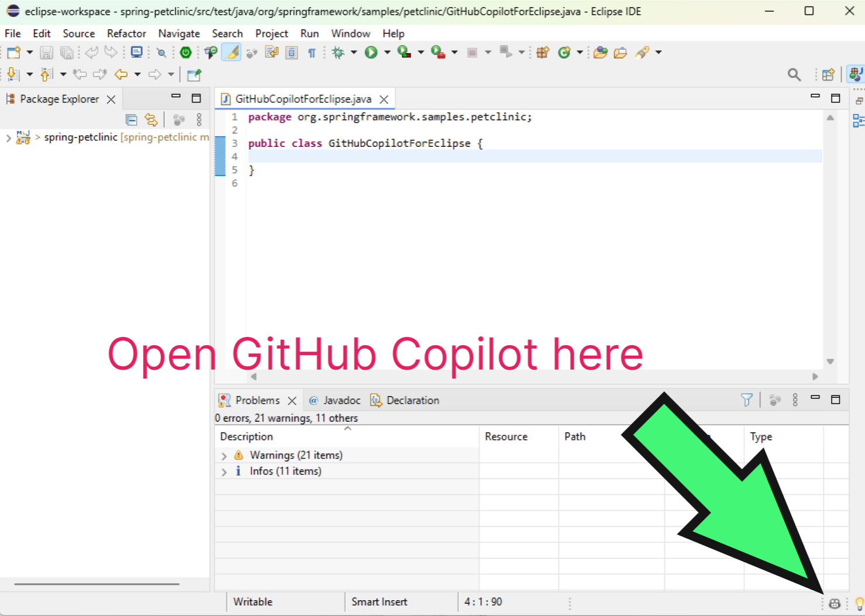Toggle Show Whitespace Characters
865x616 pixels.
pos(312,52)
